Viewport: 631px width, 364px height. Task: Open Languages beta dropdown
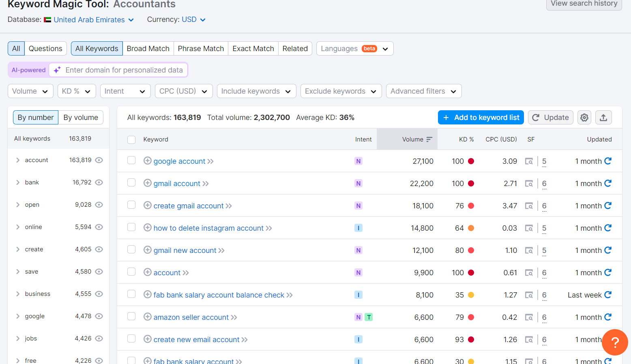point(355,49)
